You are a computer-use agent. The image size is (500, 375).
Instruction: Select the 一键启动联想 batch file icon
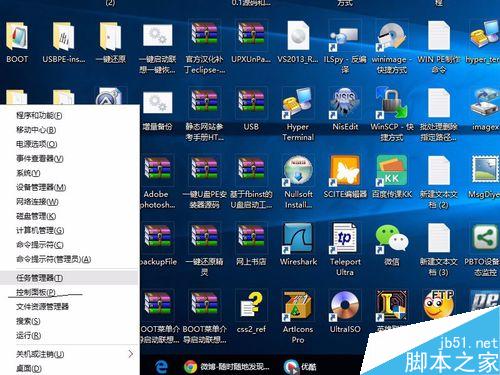point(158,35)
